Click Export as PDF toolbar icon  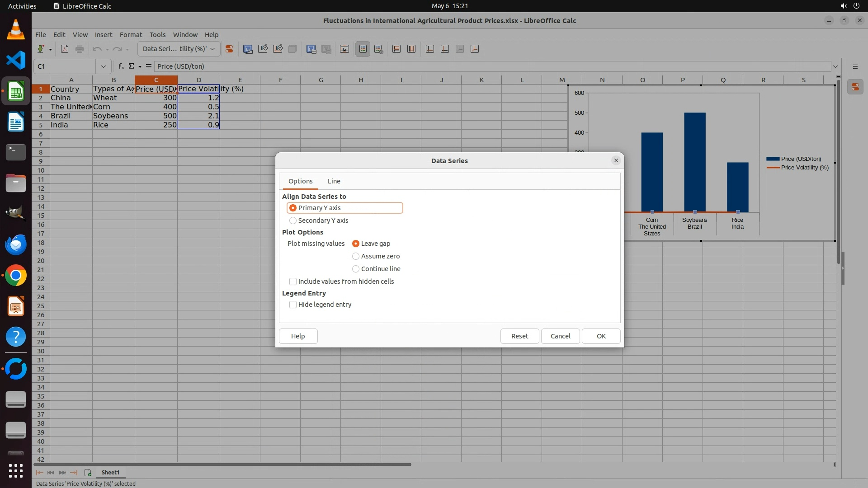pos(65,49)
